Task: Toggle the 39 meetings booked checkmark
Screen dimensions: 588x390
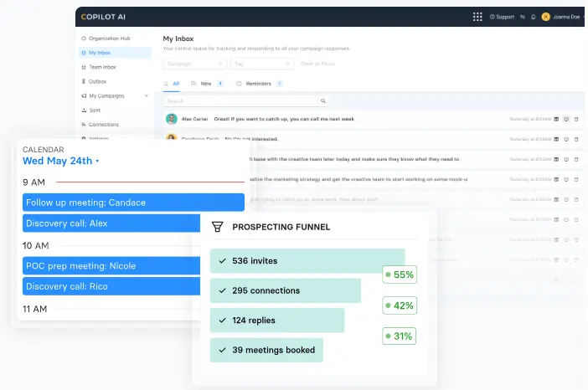Action: click(222, 350)
